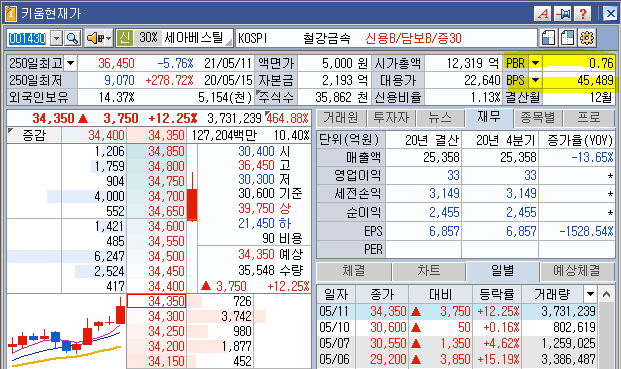This screenshot has height=369, width=621.
Task: Open stock code history dropdown arrow
Action: pos(57,38)
